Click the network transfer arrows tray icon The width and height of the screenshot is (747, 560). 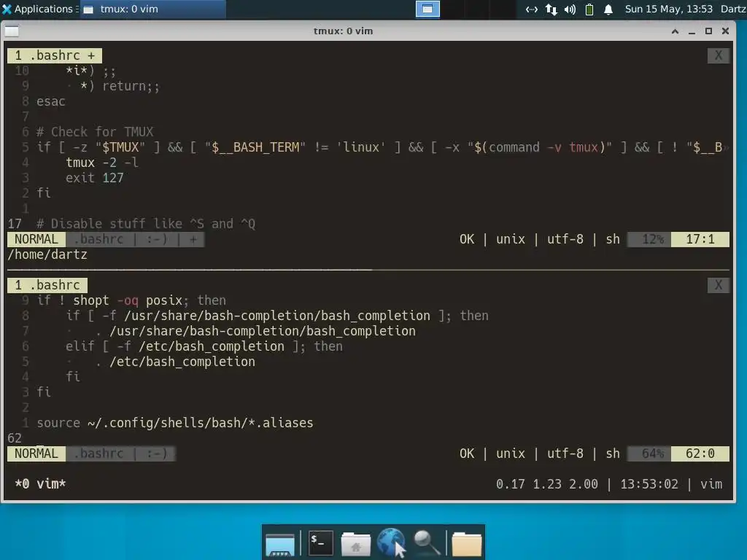(551, 9)
